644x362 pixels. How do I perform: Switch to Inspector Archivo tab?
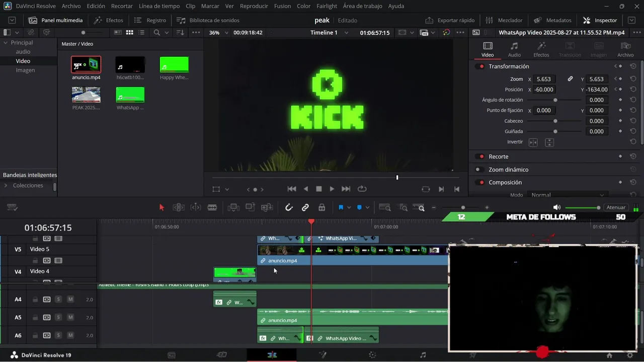pos(625,49)
